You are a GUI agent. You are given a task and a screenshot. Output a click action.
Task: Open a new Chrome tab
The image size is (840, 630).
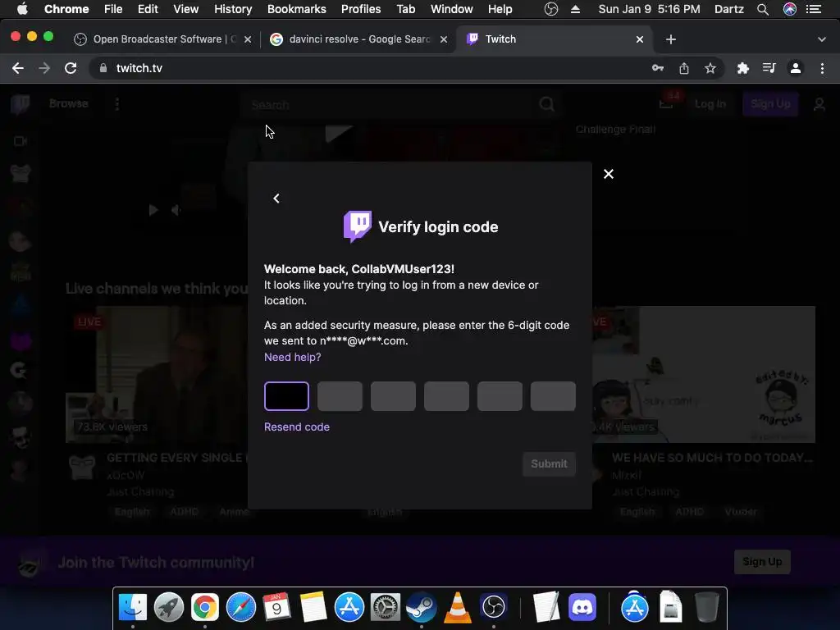671,39
